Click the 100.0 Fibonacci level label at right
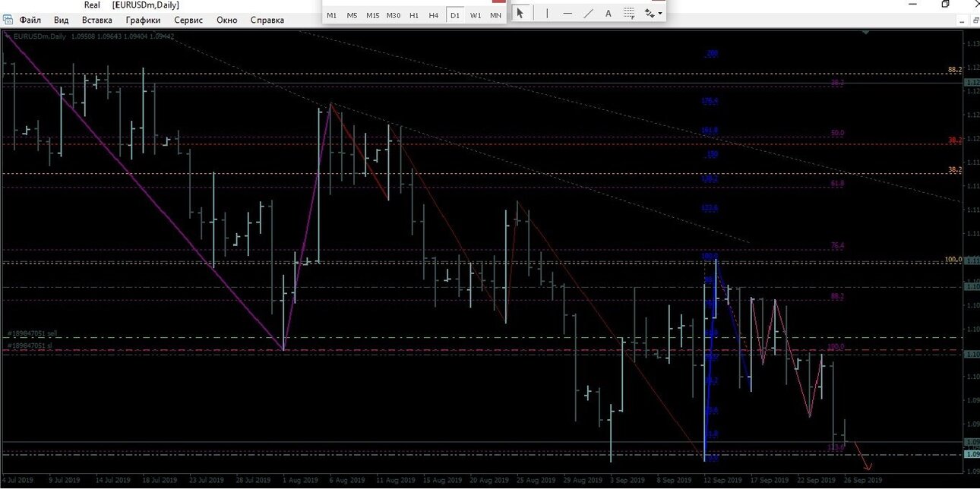This screenshot has width=980, height=489. pos(953,260)
